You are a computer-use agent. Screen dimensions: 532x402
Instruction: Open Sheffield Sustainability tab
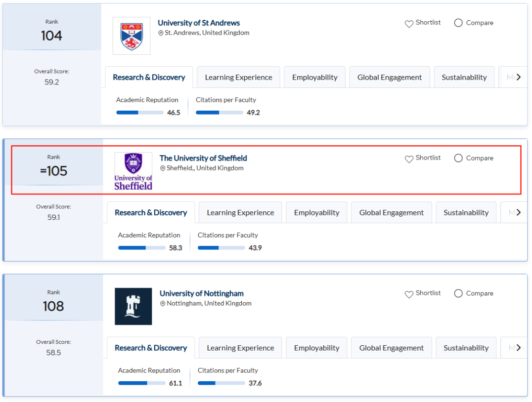466,212
